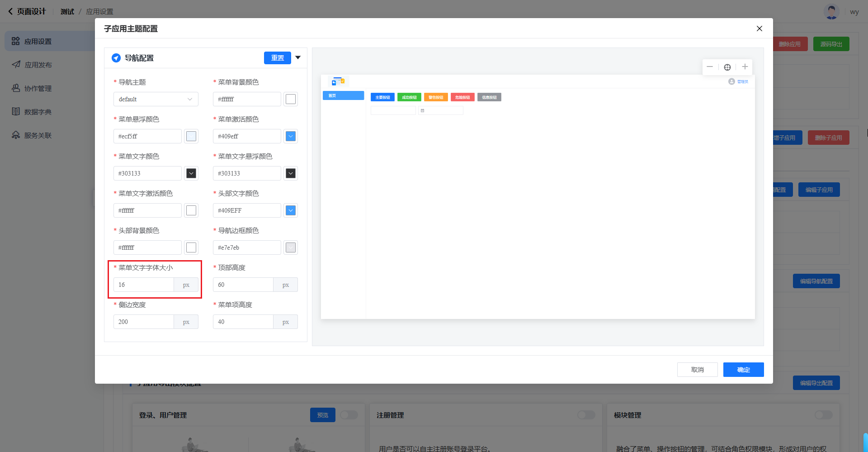Click the 导航配置 blue compass icon
This screenshot has width=868, height=452.
(116, 58)
